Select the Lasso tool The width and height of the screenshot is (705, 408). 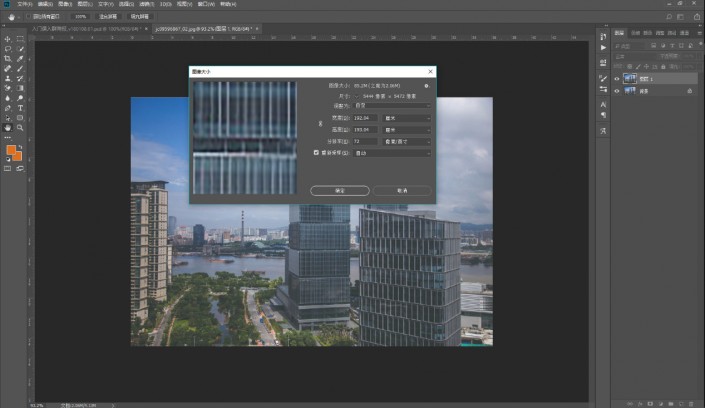pos(8,49)
